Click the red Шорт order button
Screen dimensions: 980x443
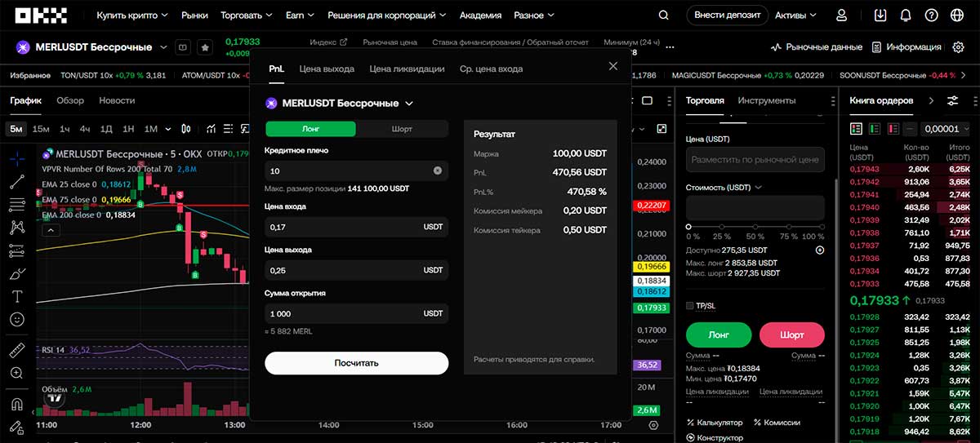point(792,335)
